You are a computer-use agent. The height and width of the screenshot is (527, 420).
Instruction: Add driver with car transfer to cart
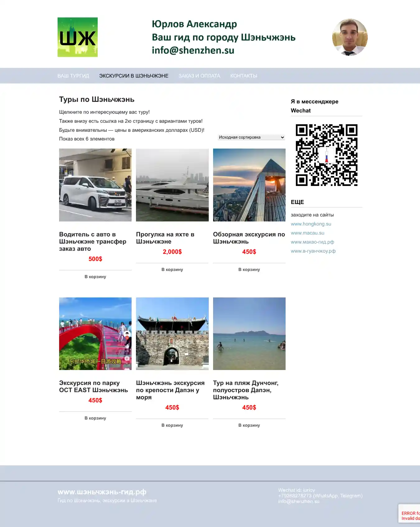(95, 277)
